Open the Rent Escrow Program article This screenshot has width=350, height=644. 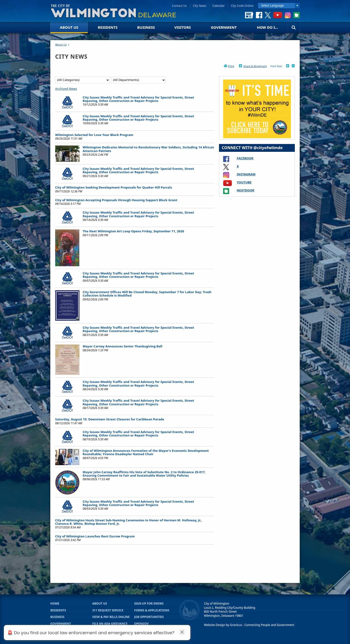(x=95, y=536)
